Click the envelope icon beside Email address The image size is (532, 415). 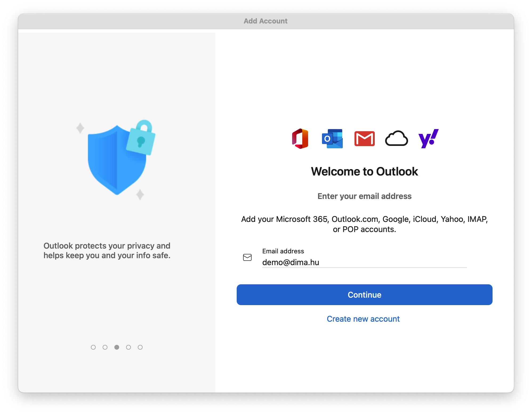coord(247,257)
